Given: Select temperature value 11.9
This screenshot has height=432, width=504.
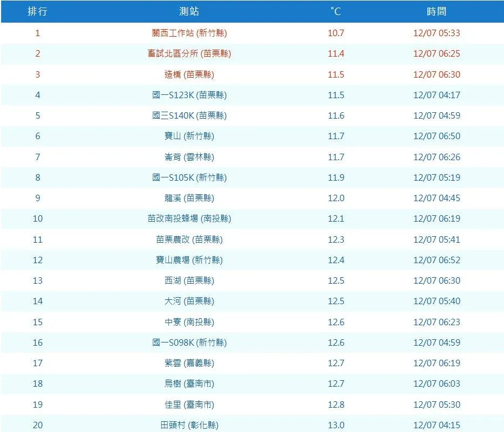Looking at the screenshot, I should [x=336, y=177].
